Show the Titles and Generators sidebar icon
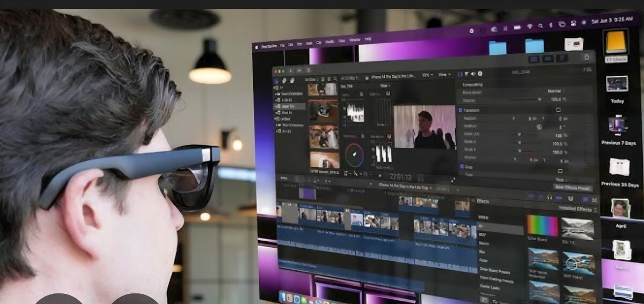Screen dimensions: 644x304 coord(292,80)
